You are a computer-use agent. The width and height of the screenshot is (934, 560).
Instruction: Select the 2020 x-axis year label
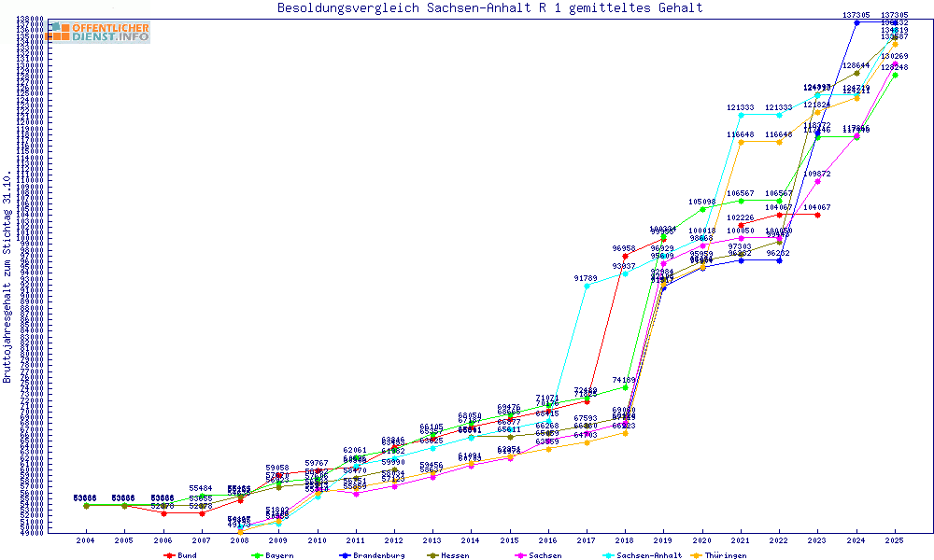pos(702,540)
